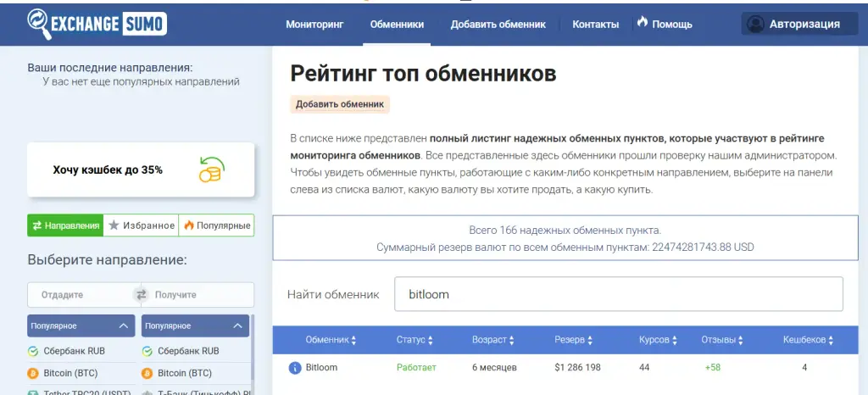Click the user avatar icon in Авторизация
This screenshot has height=395, width=868.
coord(755,24)
